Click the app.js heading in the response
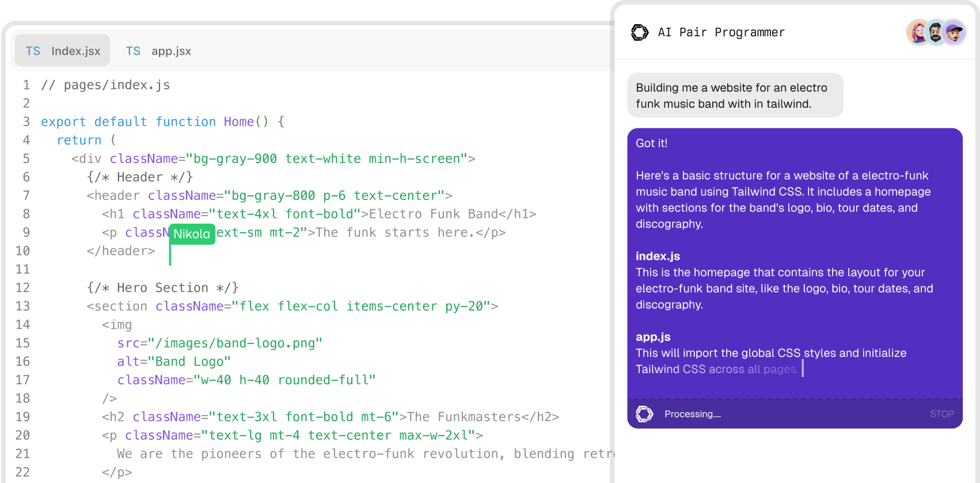 (653, 337)
